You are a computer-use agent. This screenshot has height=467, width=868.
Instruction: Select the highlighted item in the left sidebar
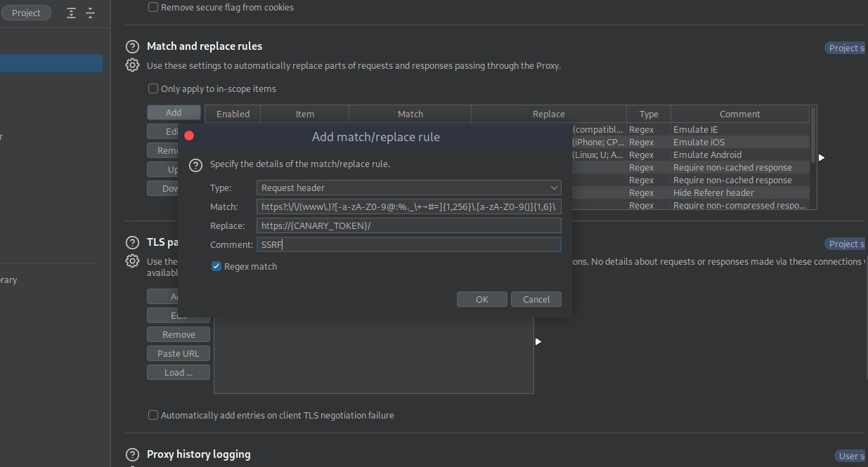point(51,63)
